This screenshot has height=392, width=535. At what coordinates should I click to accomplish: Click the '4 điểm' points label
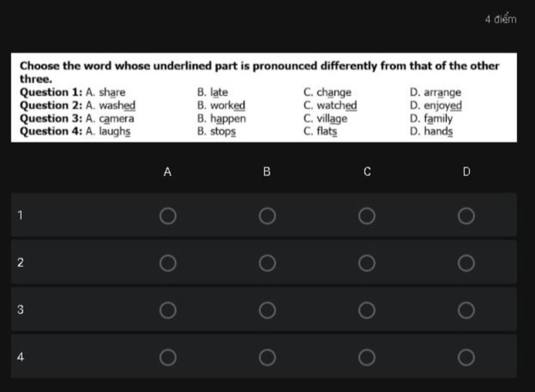coord(501,19)
